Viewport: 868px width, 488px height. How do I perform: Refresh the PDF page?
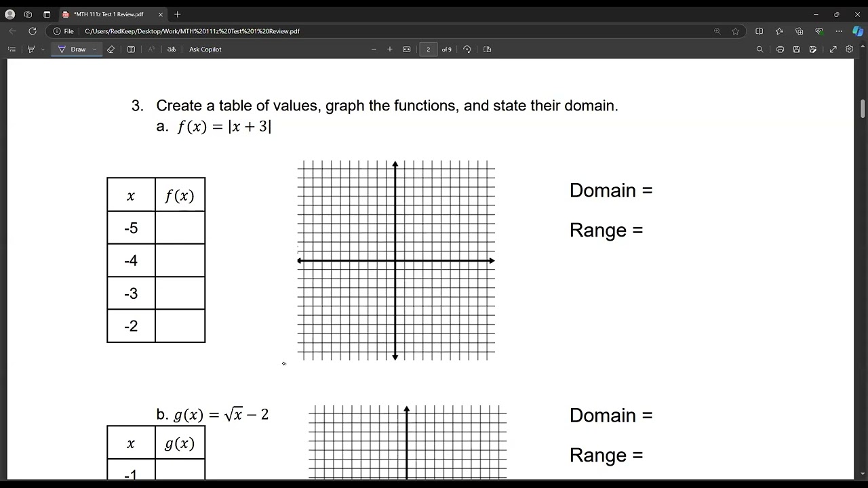(32, 31)
